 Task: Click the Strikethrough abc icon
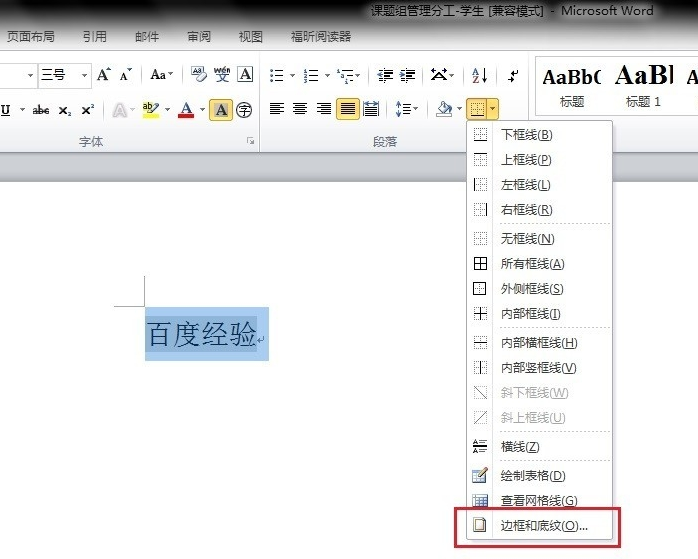pos(41,110)
